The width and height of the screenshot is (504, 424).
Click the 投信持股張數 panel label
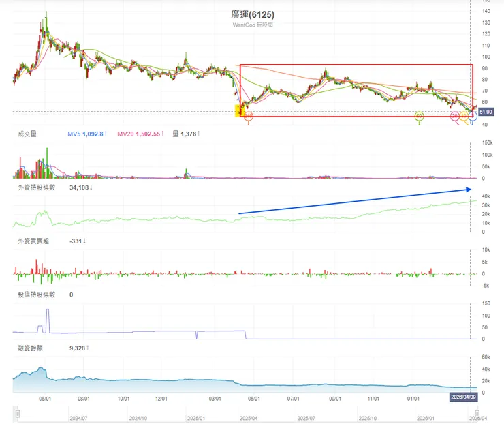36,294
